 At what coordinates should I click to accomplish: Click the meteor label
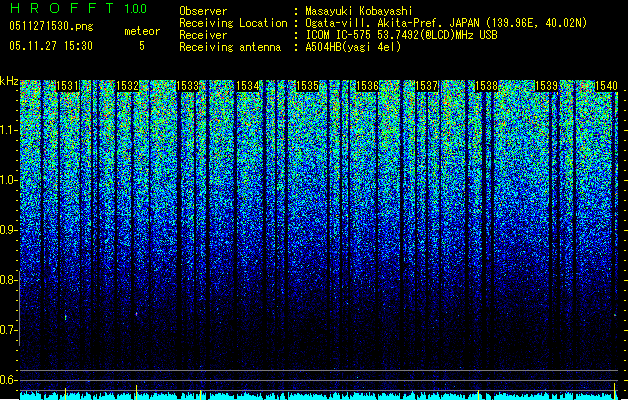tap(142, 31)
